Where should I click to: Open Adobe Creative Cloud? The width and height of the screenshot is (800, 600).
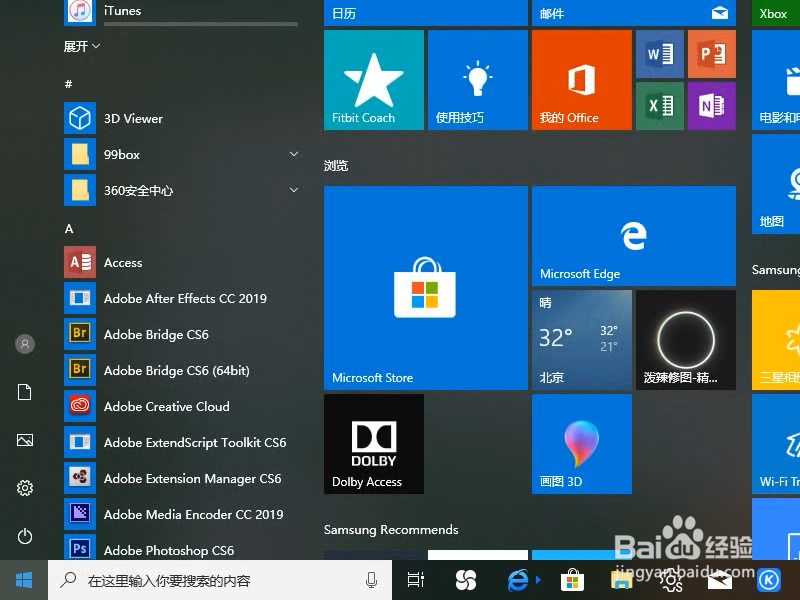coord(181,406)
